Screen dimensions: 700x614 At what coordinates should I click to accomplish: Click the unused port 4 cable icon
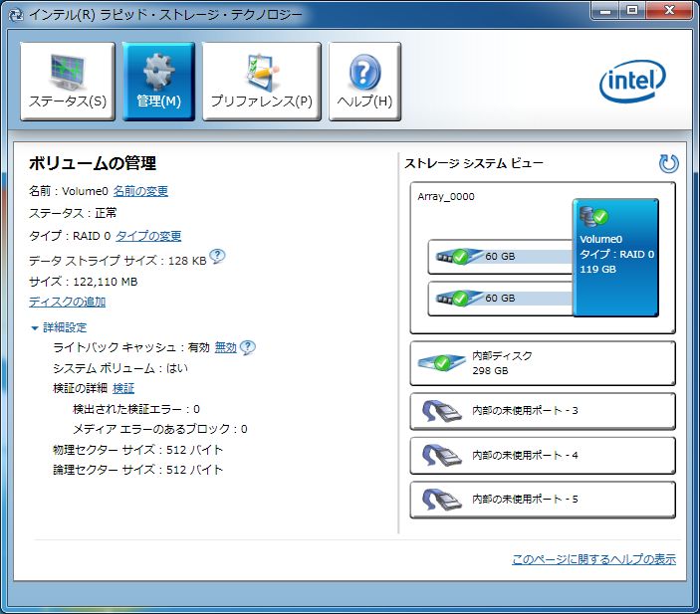point(441,455)
